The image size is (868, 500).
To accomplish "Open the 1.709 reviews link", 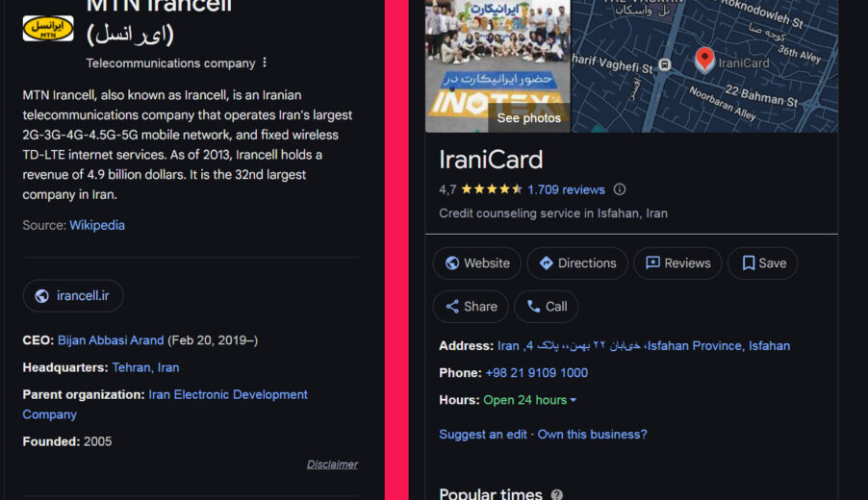I will coord(566,189).
